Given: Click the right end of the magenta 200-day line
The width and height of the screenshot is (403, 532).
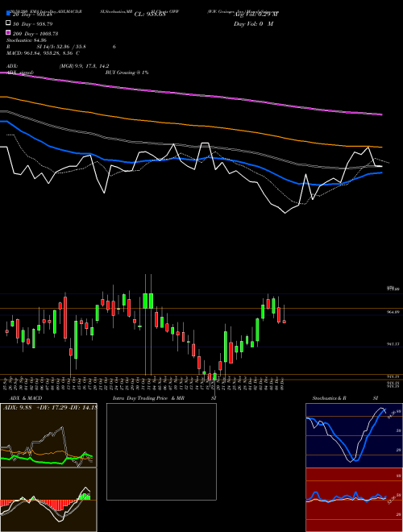Looking at the screenshot, I should 381,114.
